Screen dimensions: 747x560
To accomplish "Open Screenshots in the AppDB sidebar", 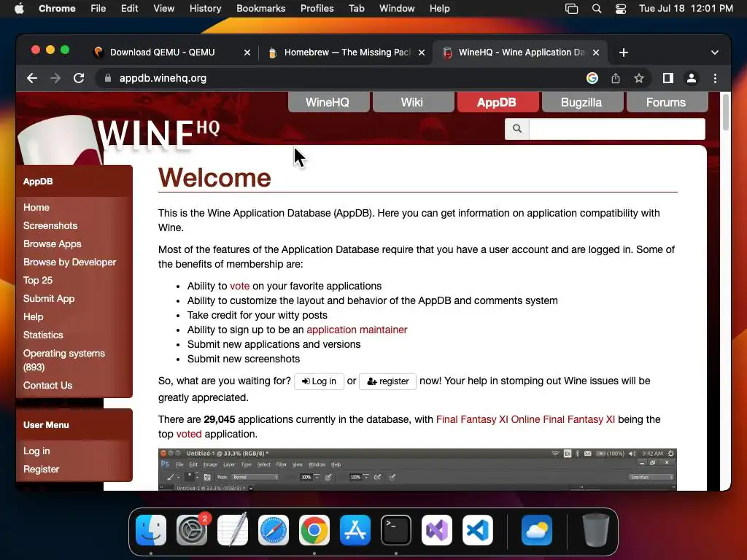I will point(50,226).
